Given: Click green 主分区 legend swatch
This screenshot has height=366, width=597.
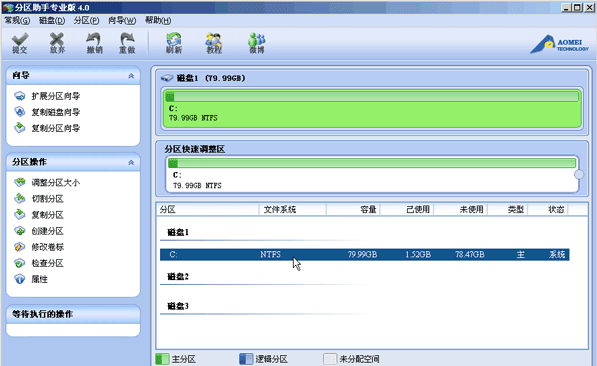Looking at the screenshot, I should point(162,359).
